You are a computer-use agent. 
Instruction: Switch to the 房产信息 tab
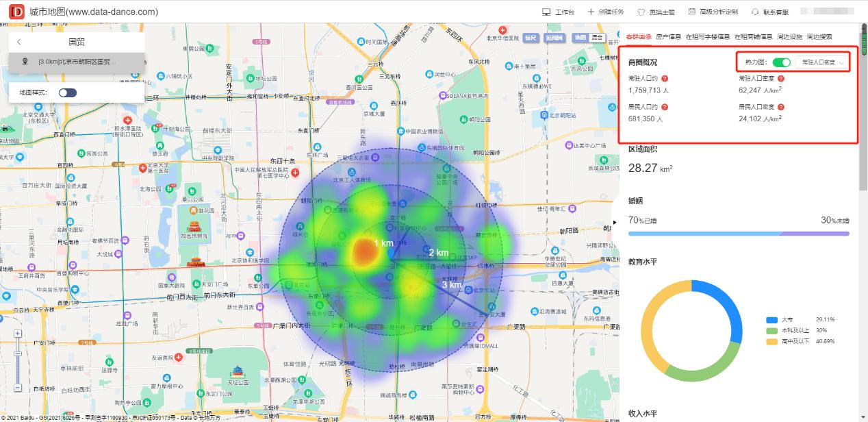(669, 36)
